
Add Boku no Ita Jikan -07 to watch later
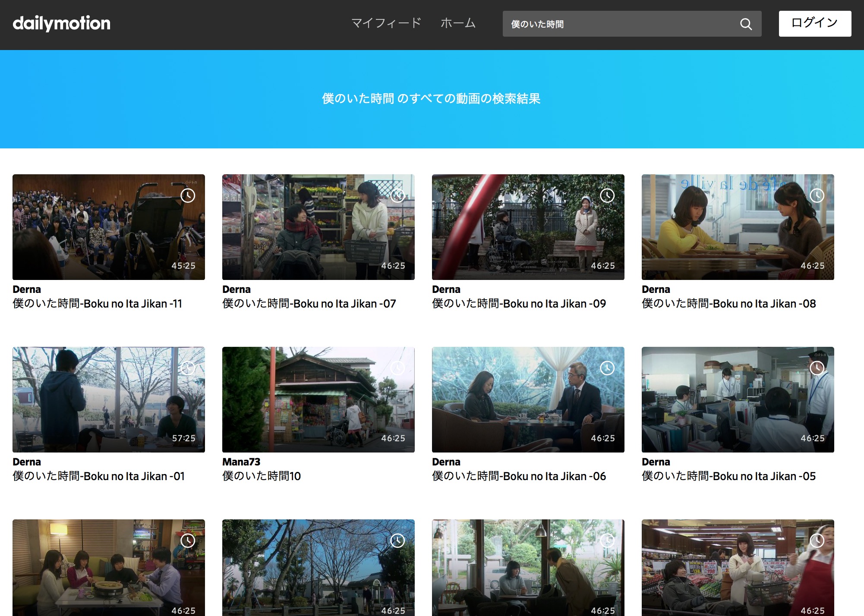[397, 196]
